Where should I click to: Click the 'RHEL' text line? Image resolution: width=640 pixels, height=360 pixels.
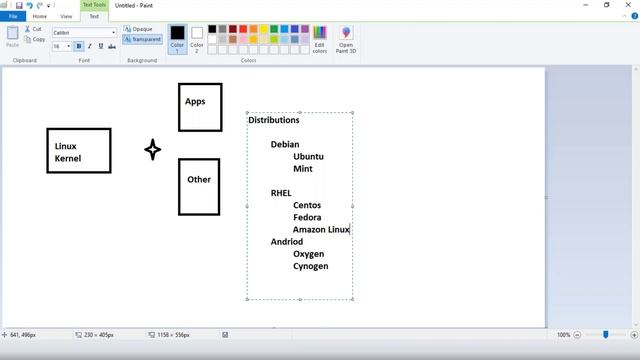click(x=281, y=193)
